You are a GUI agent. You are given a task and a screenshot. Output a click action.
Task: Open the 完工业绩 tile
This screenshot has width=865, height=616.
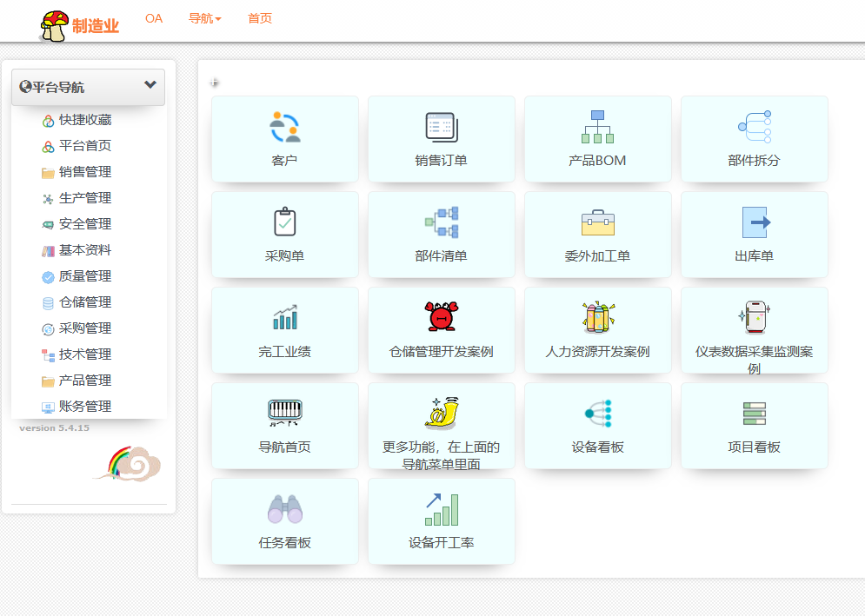coord(284,328)
